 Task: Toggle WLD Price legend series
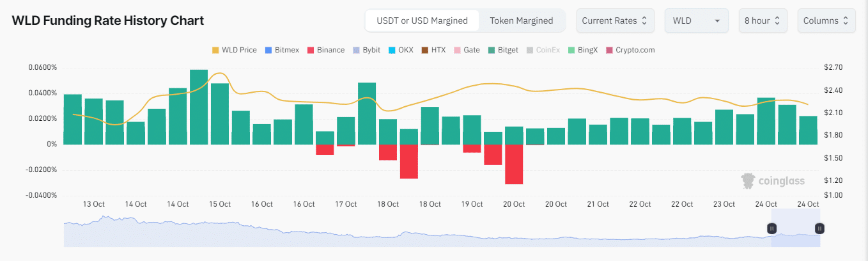pyautogui.click(x=234, y=50)
